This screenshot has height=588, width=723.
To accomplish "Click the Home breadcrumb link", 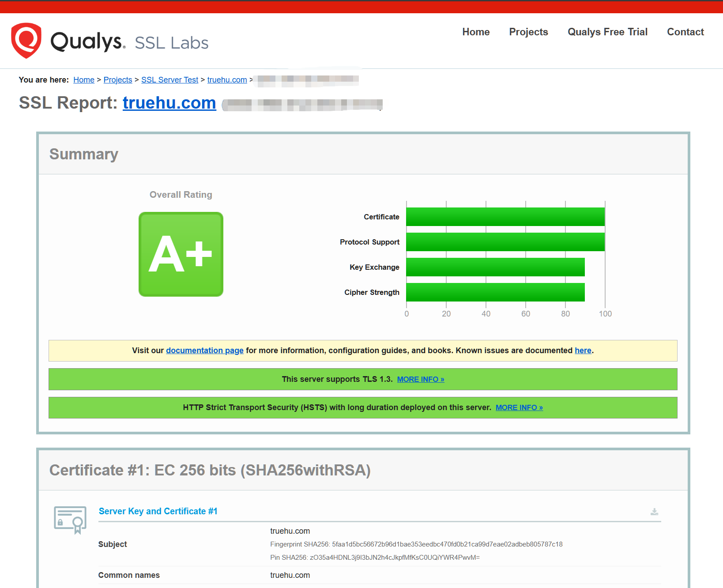I will [x=84, y=80].
